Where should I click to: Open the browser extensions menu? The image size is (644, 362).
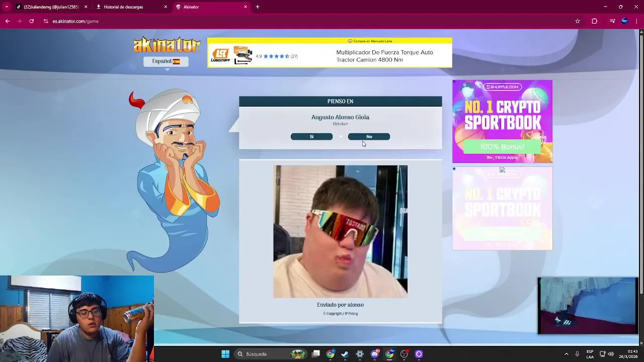point(594,21)
